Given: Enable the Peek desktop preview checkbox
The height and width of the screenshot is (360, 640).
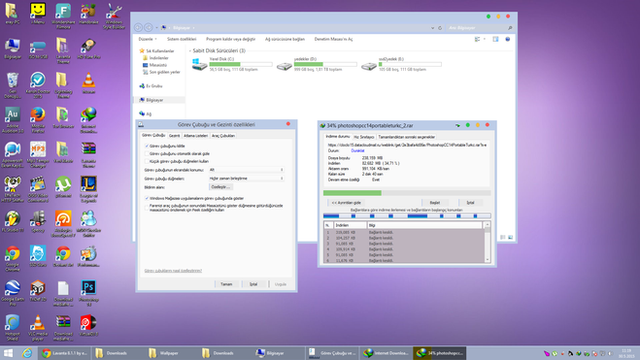Looking at the screenshot, I should click(147, 208).
